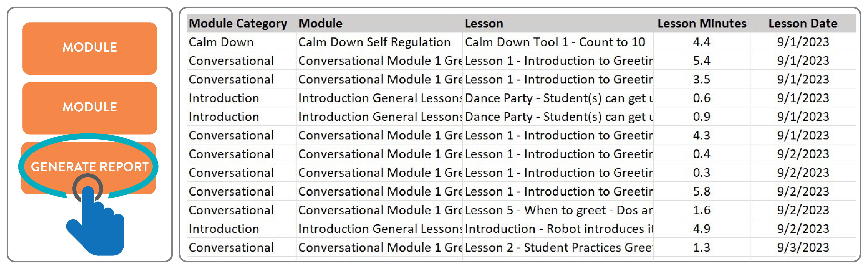Click the Lesson 5 - When to greet cell
Screen dimensions: 868x269
pos(558,210)
